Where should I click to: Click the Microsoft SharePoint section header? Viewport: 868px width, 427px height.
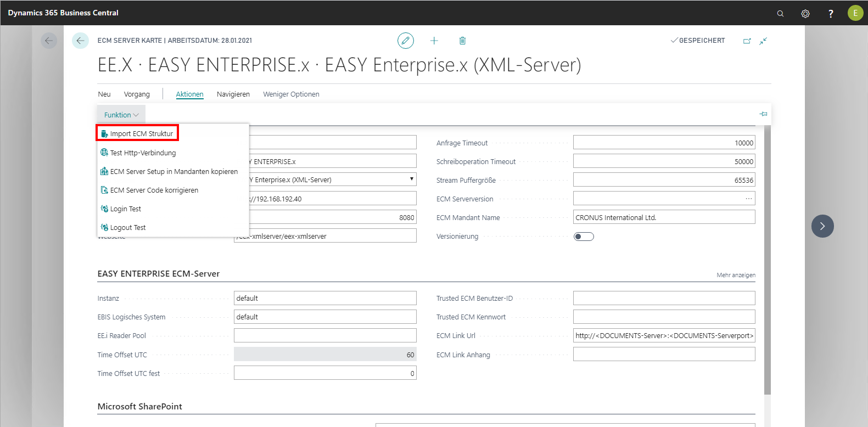pyautogui.click(x=140, y=406)
